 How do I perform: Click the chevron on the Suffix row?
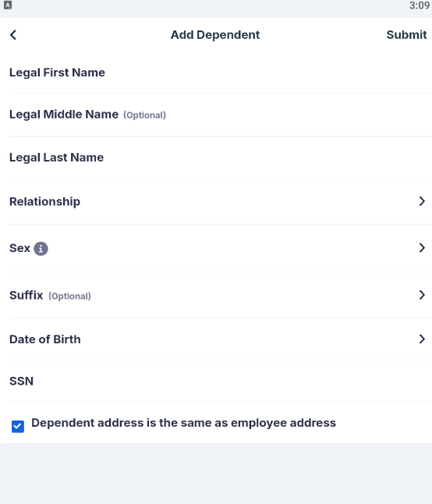[x=422, y=295]
